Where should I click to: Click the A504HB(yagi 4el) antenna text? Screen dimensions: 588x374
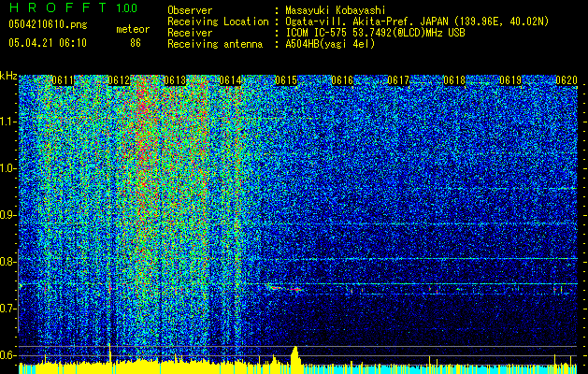330,44
